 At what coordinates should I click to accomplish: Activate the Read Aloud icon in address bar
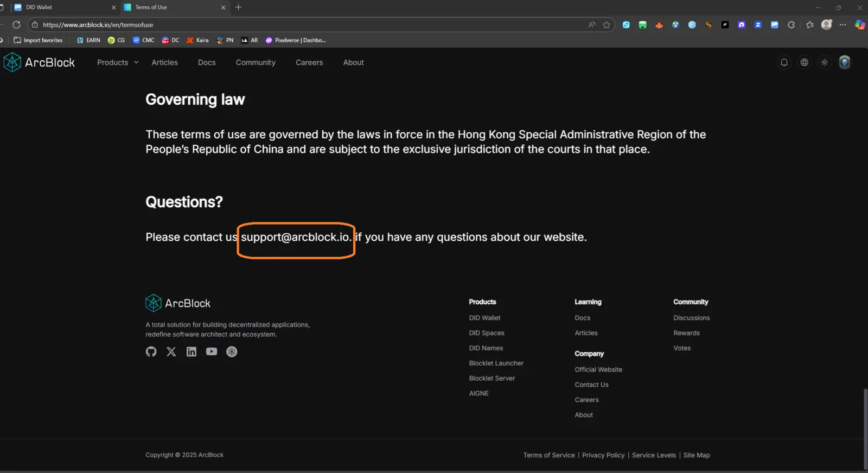pos(592,24)
